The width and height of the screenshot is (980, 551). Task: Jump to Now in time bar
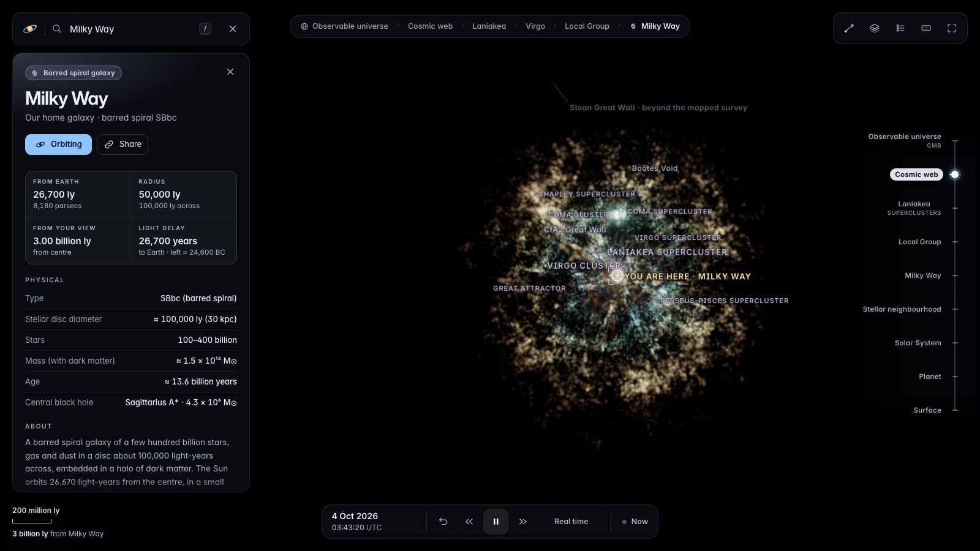point(635,522)
